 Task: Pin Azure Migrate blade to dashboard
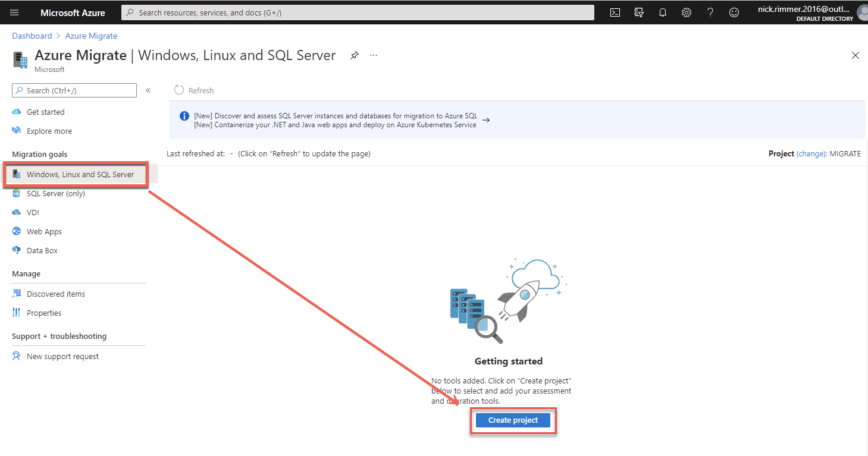pos(355,55)
